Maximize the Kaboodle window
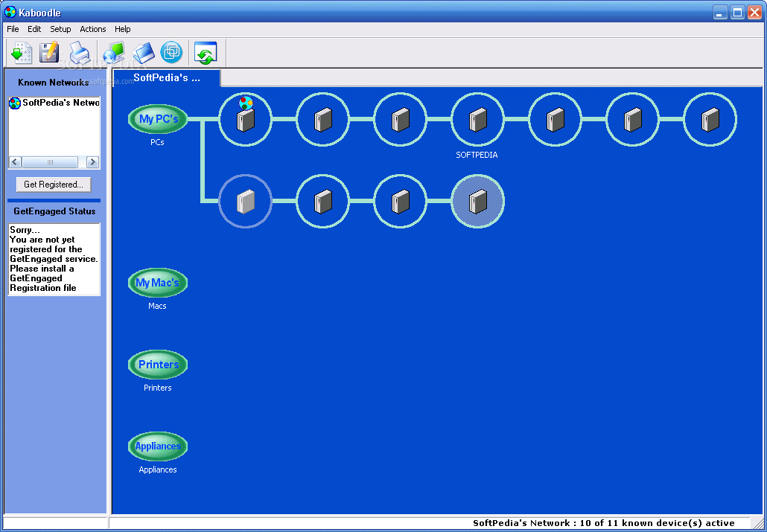 click(738, 12)
